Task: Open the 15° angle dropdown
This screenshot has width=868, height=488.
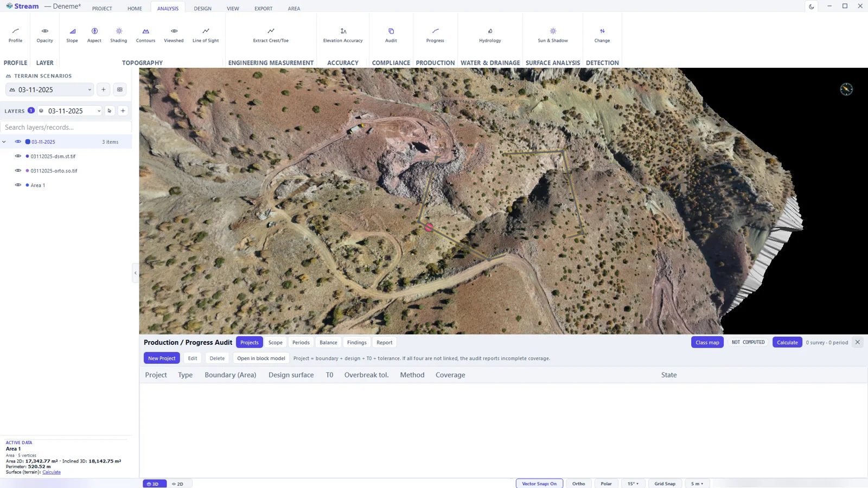Action: 633,484
